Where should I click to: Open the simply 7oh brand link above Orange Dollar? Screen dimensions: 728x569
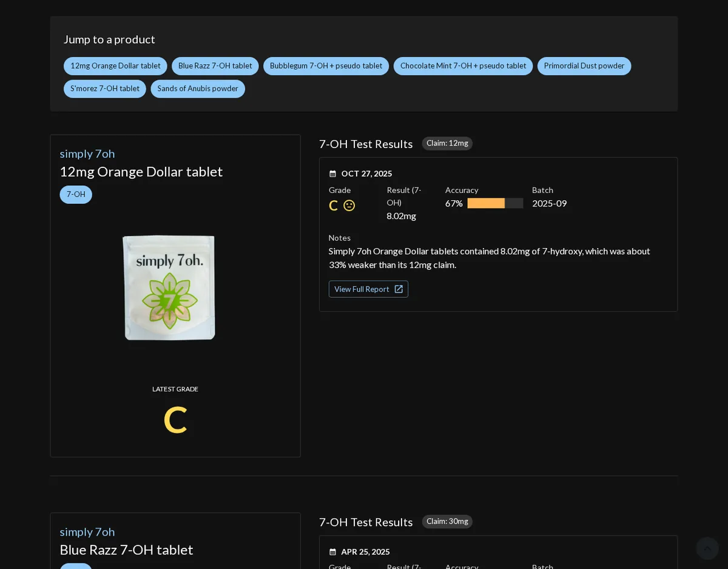87,153
